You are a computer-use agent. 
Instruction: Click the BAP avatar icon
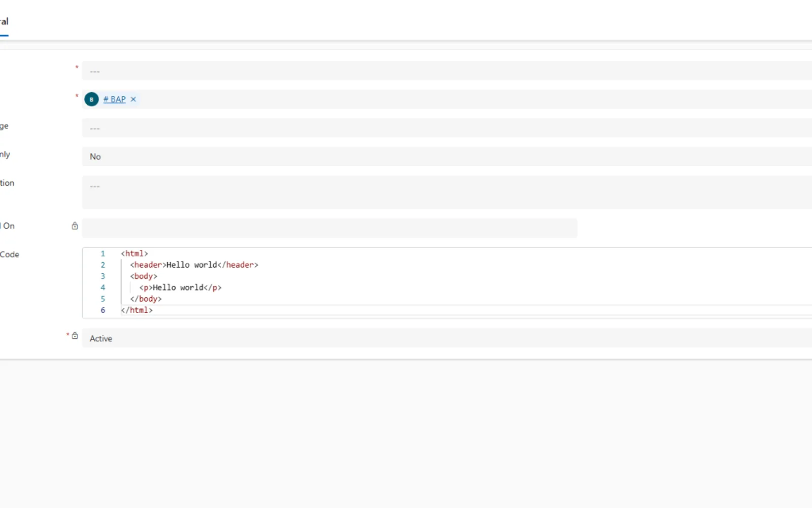point(91,100)
